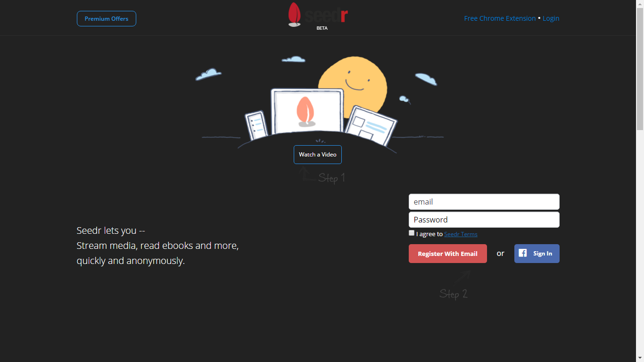Play the Watch a Video button
Screen dimensions: 644x362
(318, 155)
